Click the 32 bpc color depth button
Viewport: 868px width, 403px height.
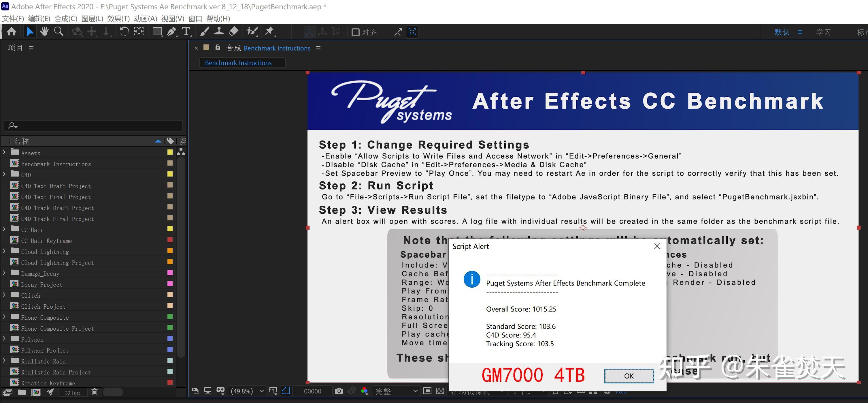(73, 393)
